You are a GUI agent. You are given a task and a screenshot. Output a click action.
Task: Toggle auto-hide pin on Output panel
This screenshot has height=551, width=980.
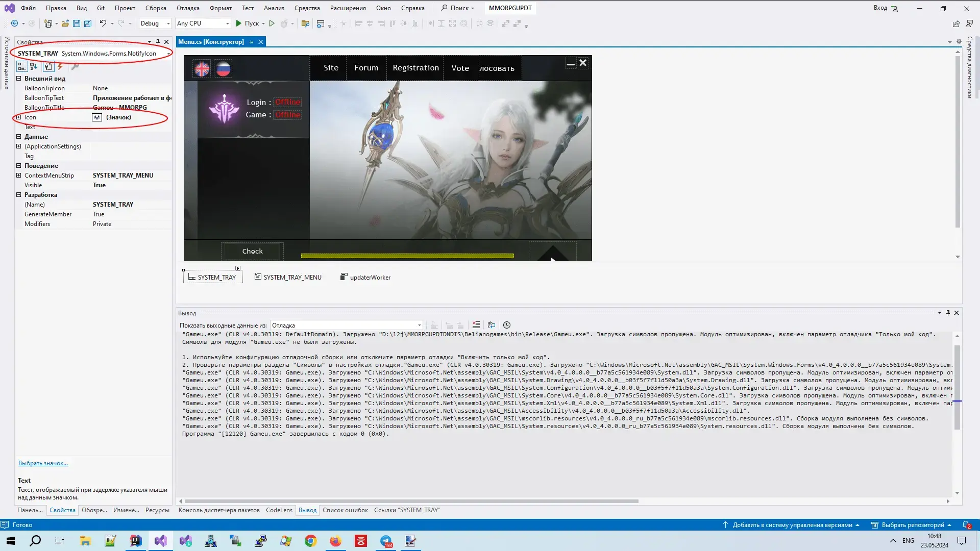948,313
